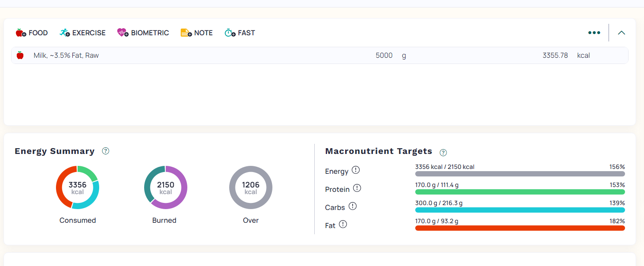
Task: Open the three-dots more options menu
Action: pyautogui.click(x=594, y=33)
